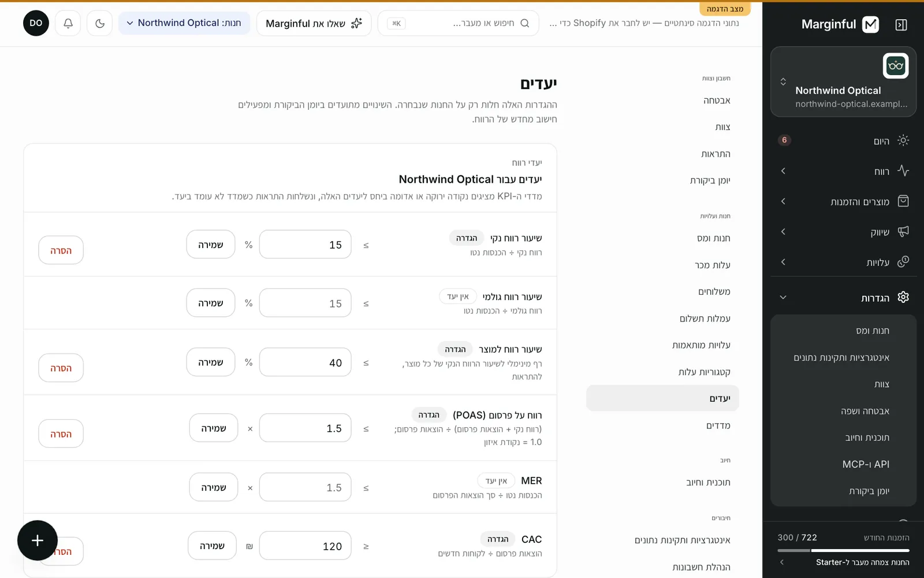Click the מוצרים והזמנות bag icon
Viewport: 924px width, 578px height.
click(x=903, y=201)
